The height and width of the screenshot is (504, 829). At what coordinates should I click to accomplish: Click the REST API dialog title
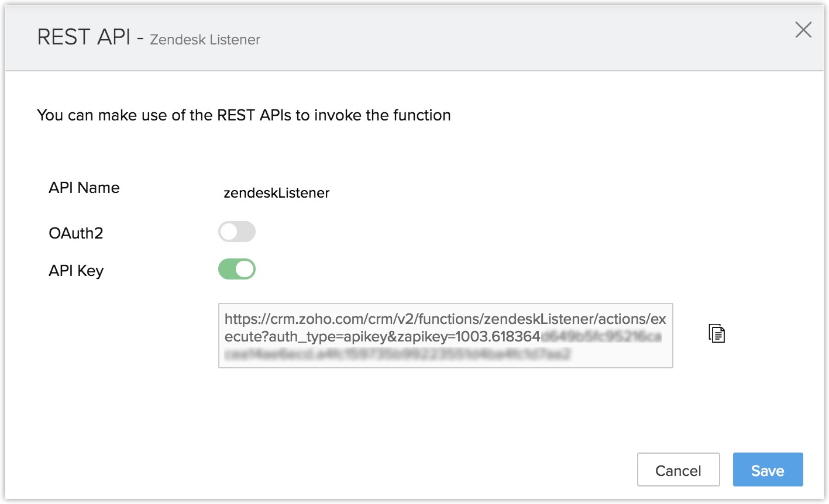coord(83,37)
